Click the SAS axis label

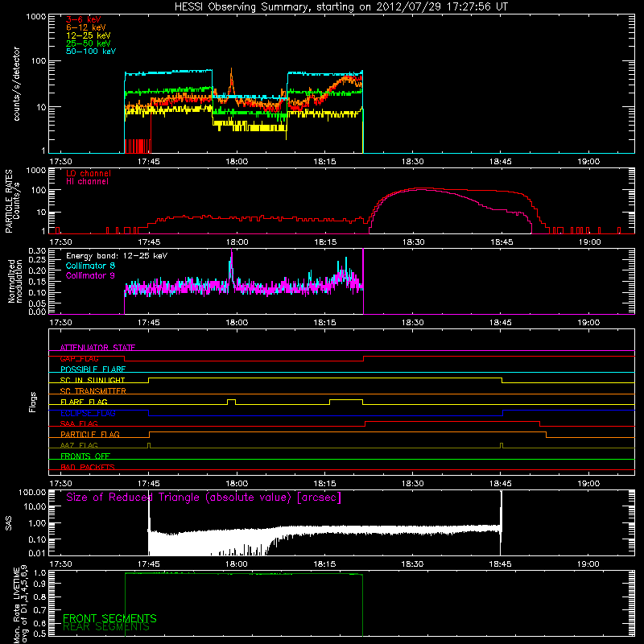(8, 522)
